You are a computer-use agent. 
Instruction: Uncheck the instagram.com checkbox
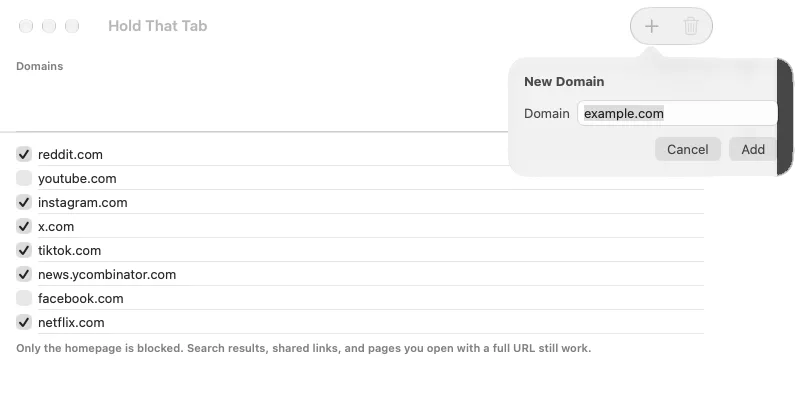click(24, 203)
